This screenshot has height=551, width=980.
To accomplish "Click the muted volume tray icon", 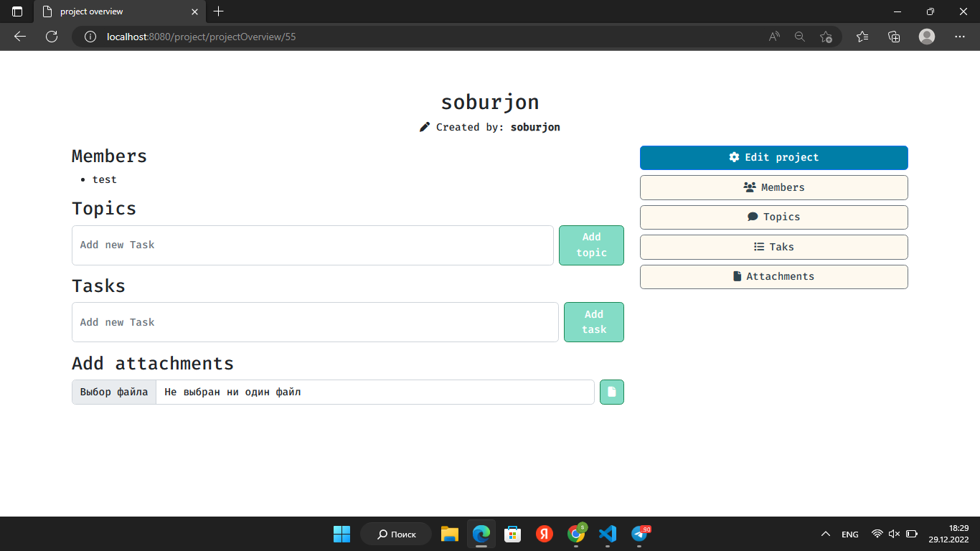I will (894, 534).
